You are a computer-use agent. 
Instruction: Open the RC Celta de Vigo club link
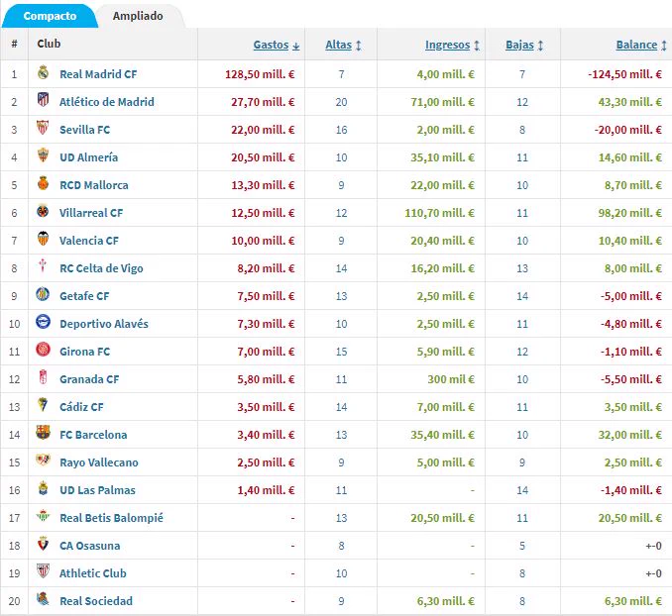(x=101, y=268)
